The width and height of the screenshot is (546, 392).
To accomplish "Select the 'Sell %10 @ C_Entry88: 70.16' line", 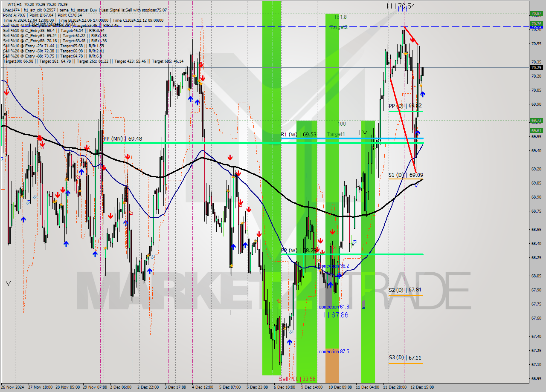I will [55, 40].
